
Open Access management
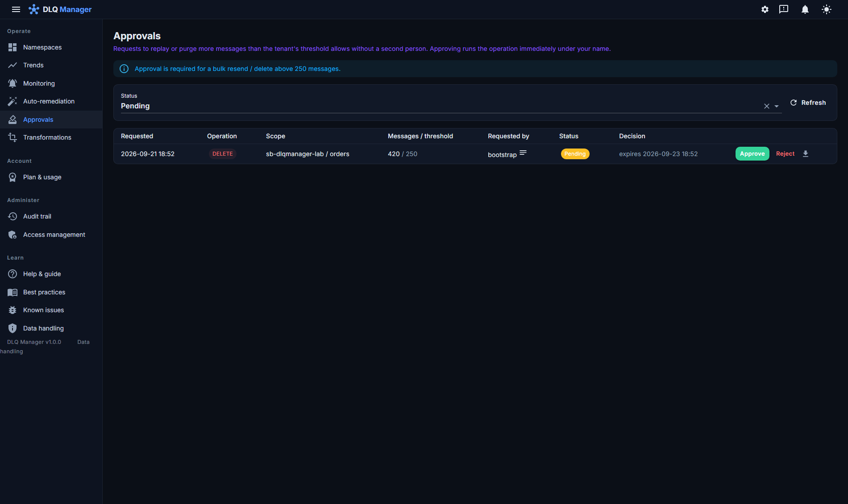click(51, 235)
